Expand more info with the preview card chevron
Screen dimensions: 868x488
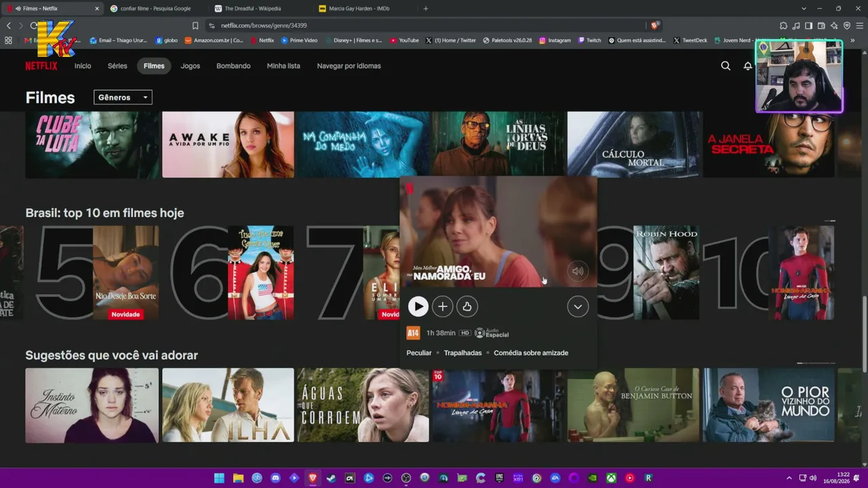pos(578,306)
